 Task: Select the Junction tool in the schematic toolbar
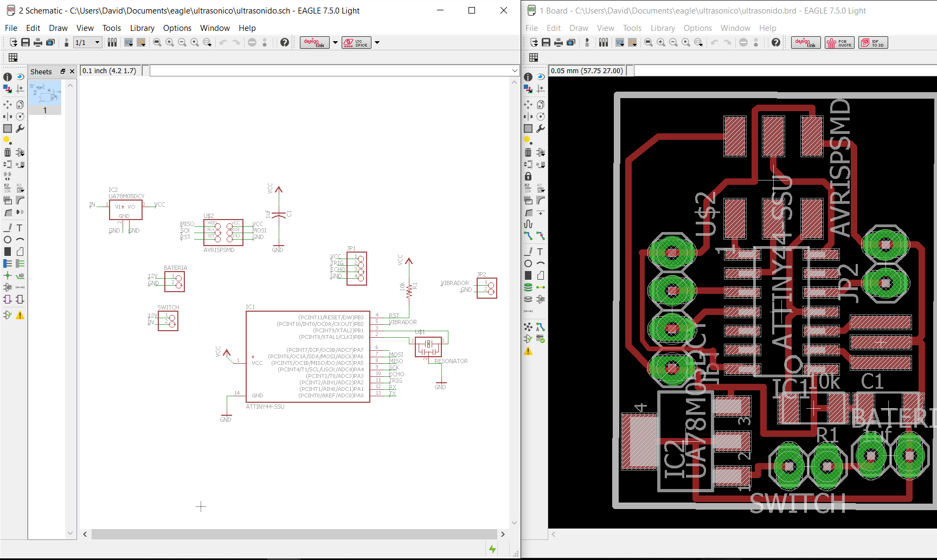click(8, 275)
